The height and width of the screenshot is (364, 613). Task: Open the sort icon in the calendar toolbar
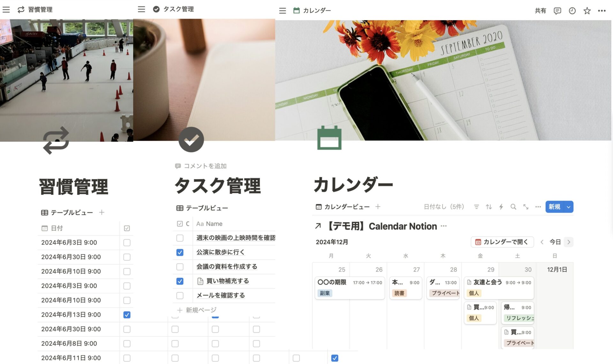(x=488, y=207)
